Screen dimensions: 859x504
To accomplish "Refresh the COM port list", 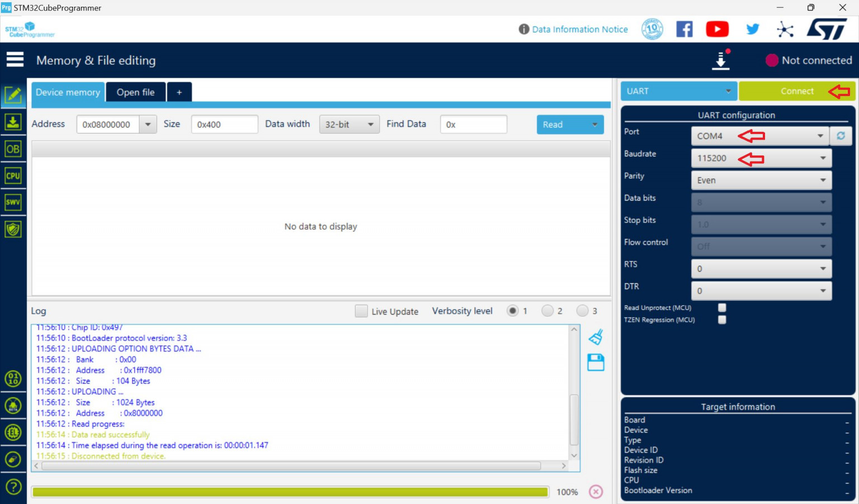I will pyautogui.click(x=841, y=136).
